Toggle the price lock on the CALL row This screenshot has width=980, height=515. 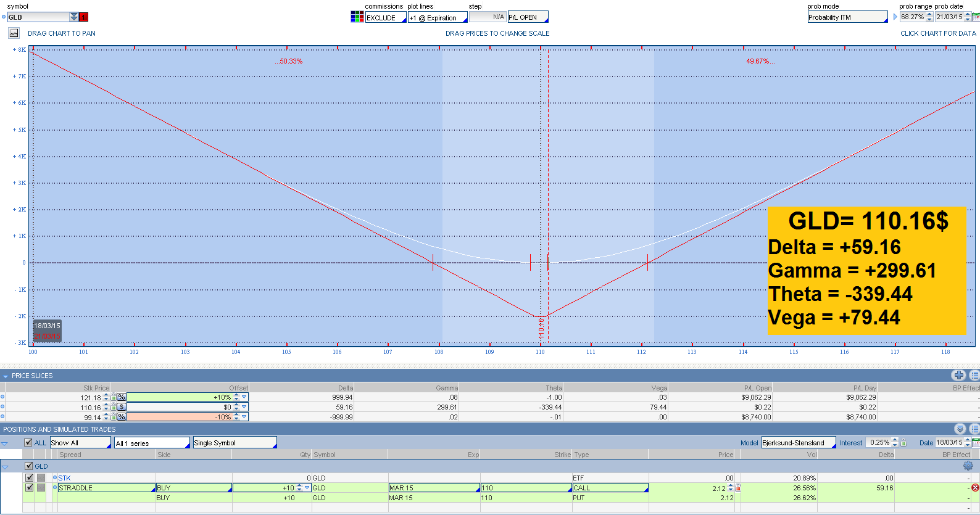738,488
